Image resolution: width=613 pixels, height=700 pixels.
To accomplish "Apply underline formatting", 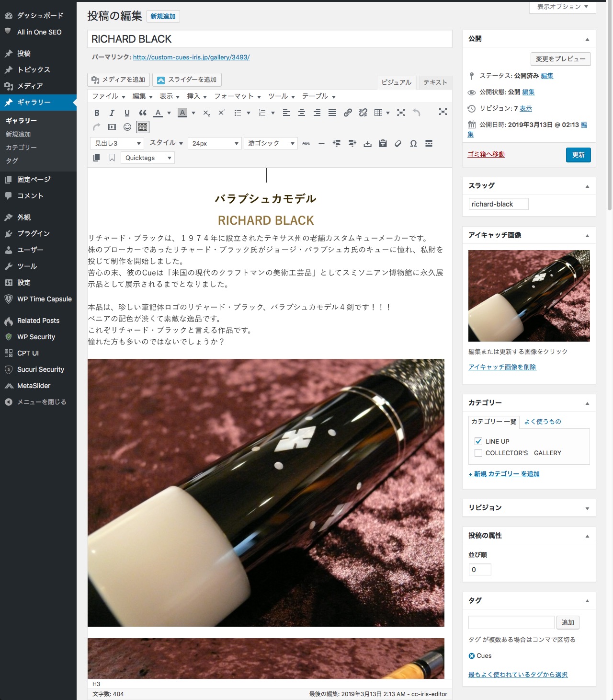I will [x=127, y=113].
